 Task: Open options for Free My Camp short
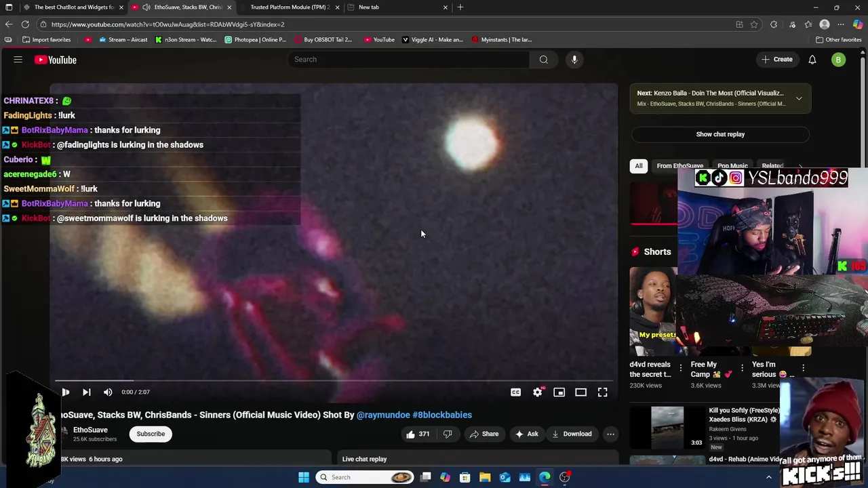742,368
